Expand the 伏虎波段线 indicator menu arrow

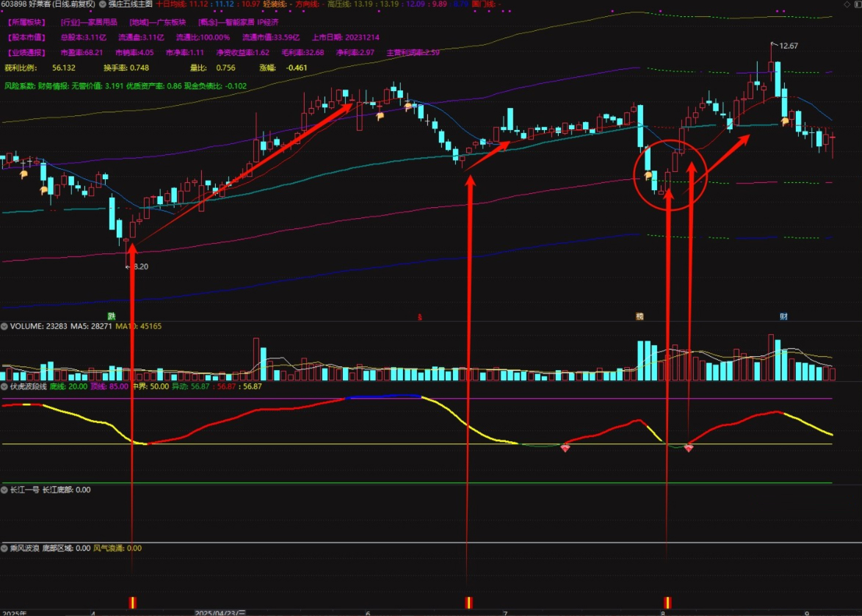pyautogui.click(x=5, y=386)
